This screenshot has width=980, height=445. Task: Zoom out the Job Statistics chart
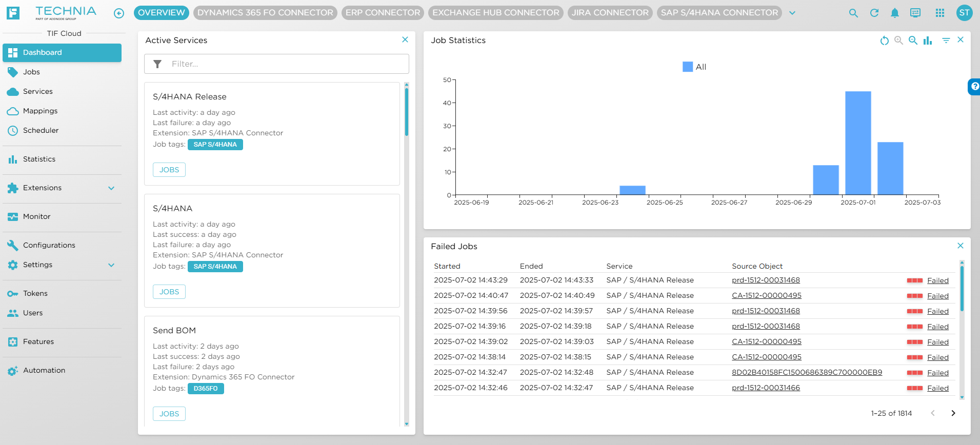[913, 41]
